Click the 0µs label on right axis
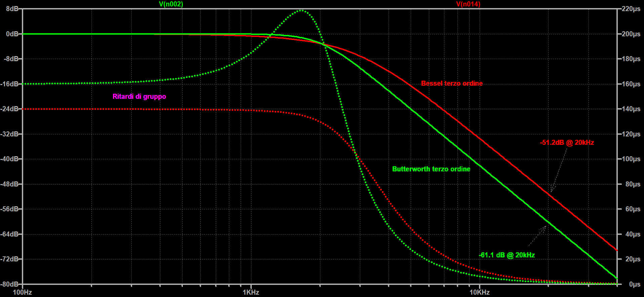Screen dimensions: 644x297 634,284
